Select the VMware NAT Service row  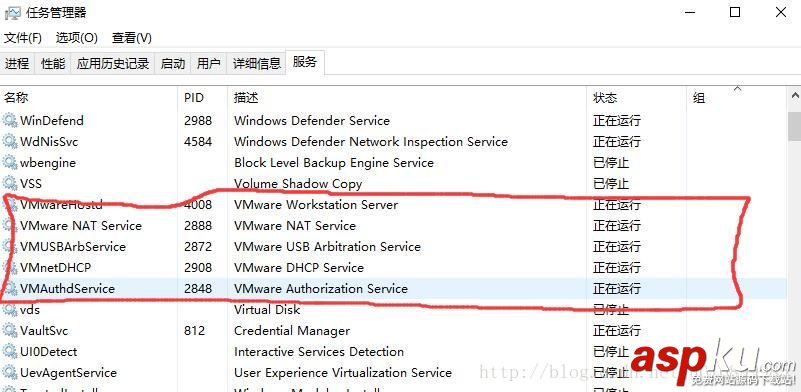click(393, 226)
